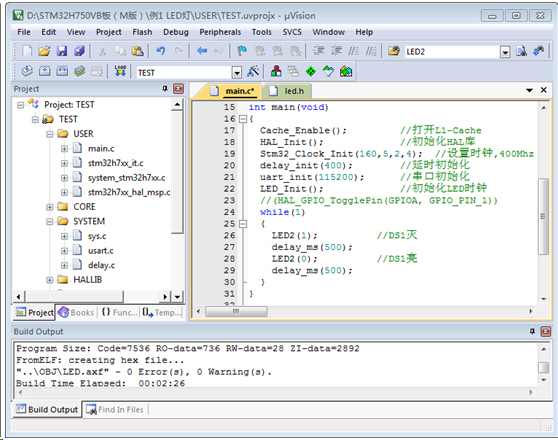Click the Save All icon

[x=79, y=51]
